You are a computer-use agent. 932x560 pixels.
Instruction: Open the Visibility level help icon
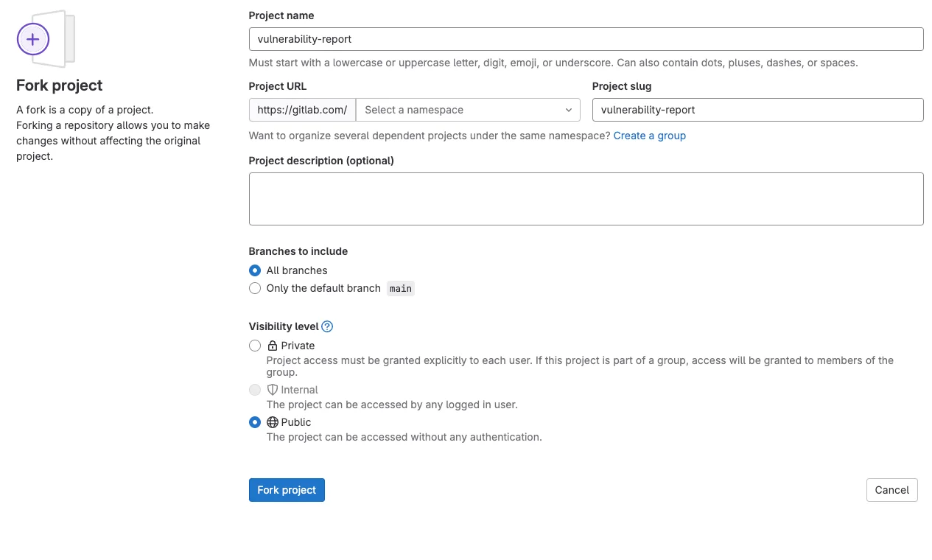[328, 326]
